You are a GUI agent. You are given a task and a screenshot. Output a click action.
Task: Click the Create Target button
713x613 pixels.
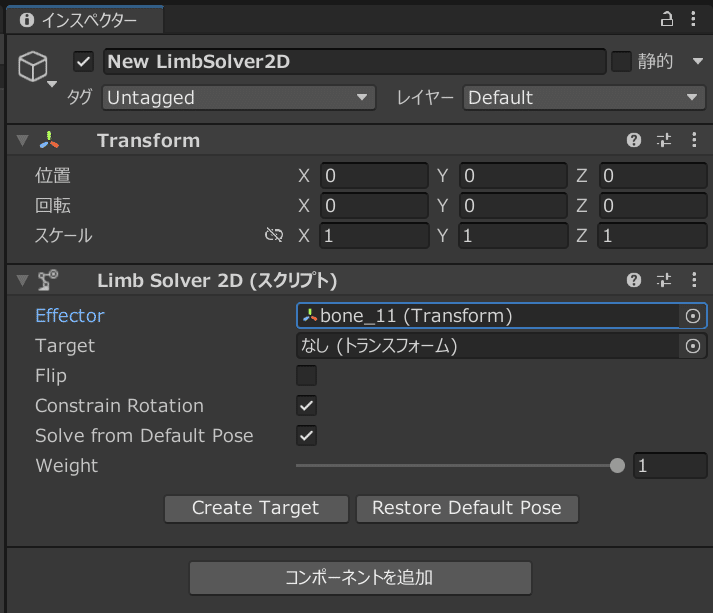pos(256,509)
